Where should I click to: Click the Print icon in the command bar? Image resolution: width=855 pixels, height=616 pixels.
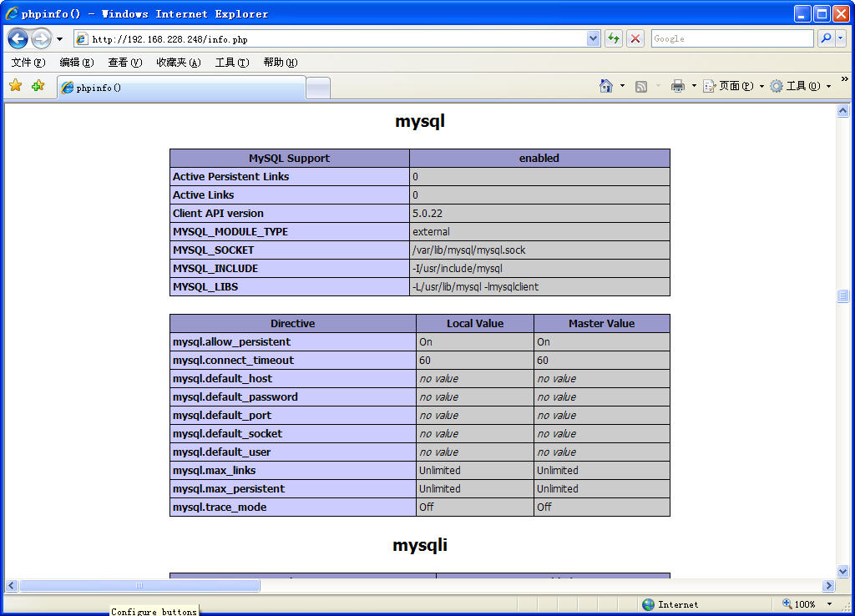[678, 86]
